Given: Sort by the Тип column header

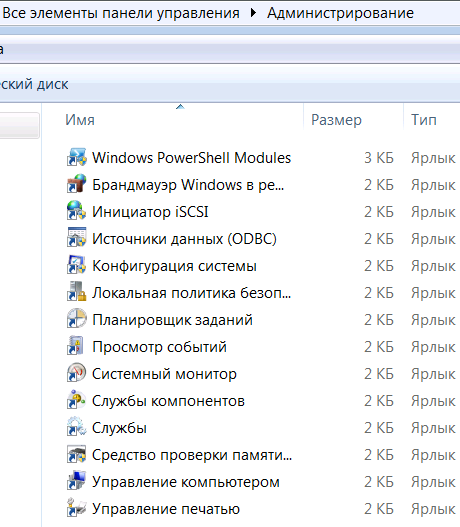Looking at the screenshot, I should pos(424,120).
